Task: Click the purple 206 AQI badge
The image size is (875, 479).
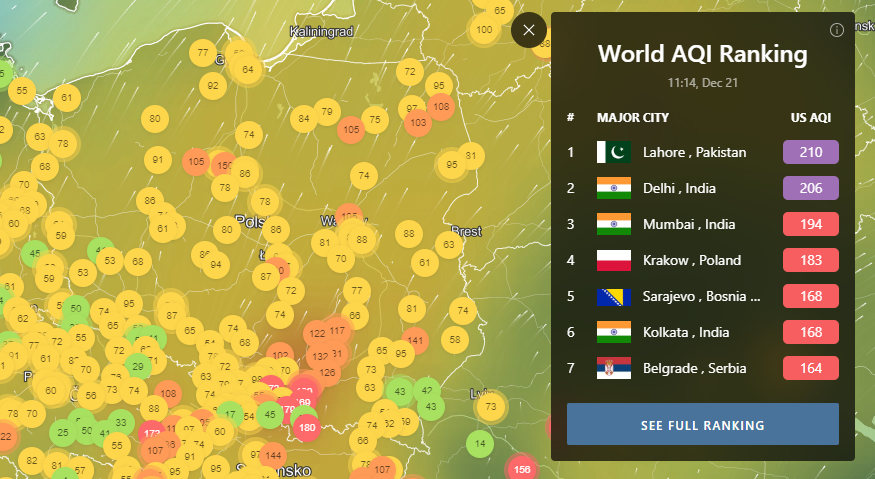Action: tap(811, 188)
